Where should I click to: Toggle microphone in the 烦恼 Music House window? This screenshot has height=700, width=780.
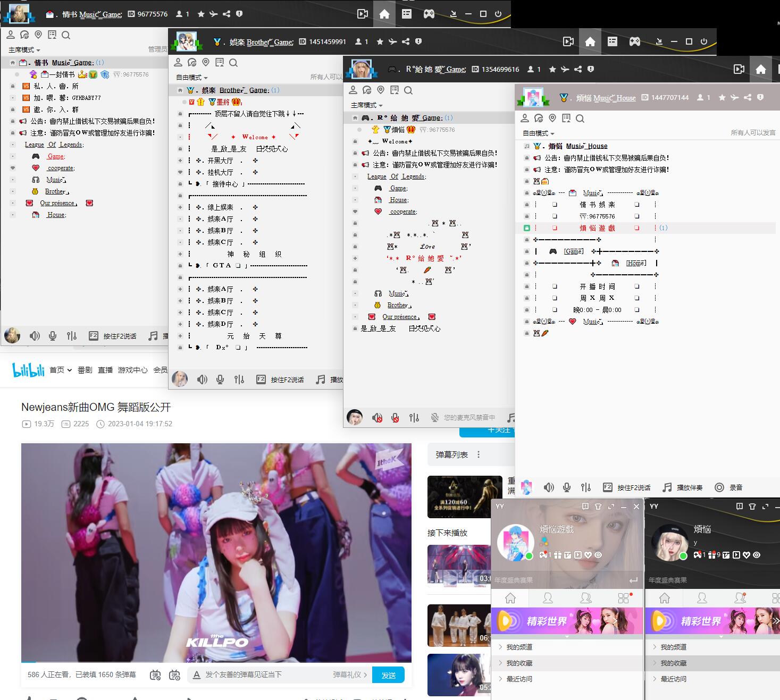pos(567,487)
